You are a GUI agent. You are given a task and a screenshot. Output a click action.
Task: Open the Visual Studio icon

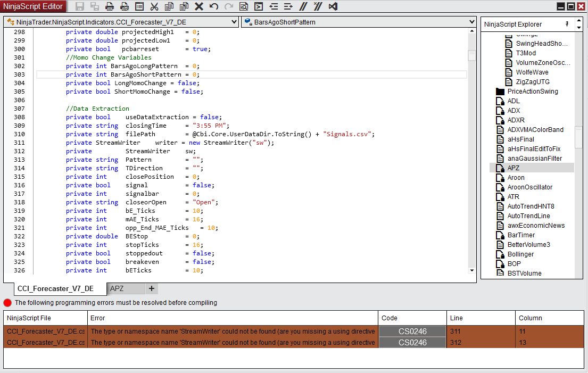pos(333,7)
